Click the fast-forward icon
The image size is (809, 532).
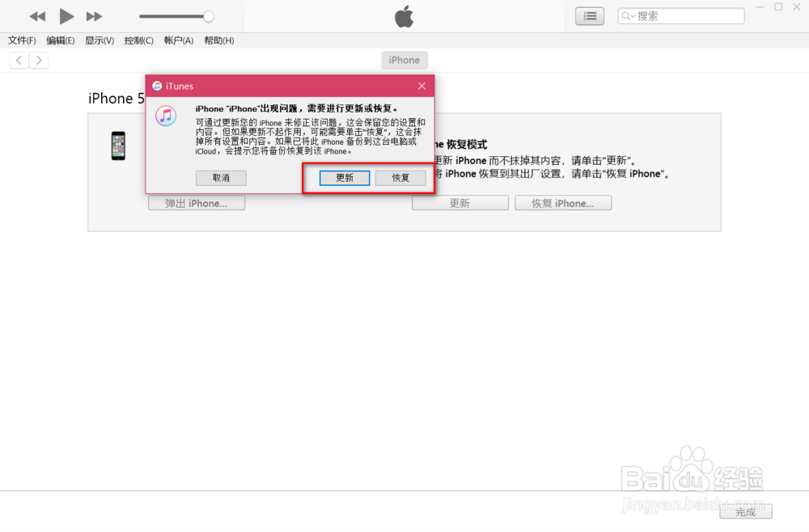point(95,15)
